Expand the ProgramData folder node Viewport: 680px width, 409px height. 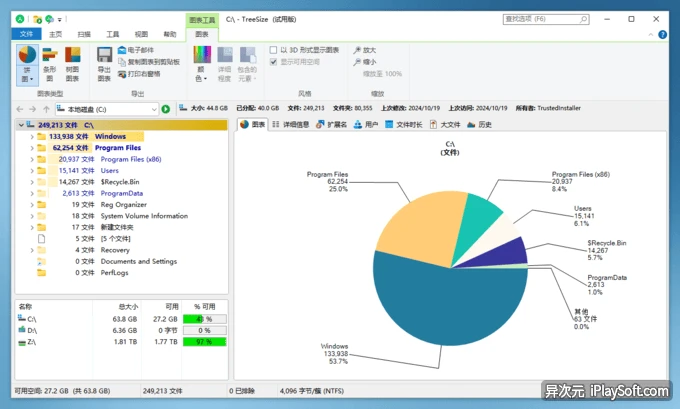pyautogui.click(x=32, y=193)
